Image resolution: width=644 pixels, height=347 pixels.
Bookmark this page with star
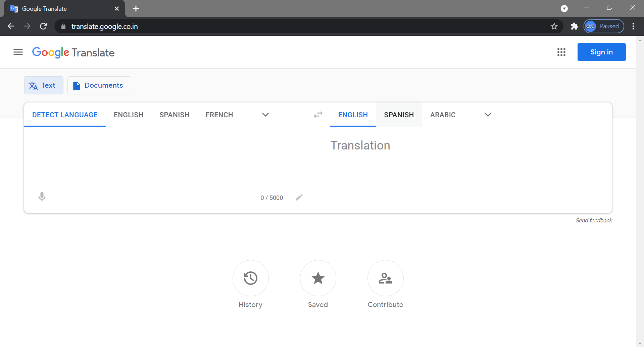click(554, 26)
